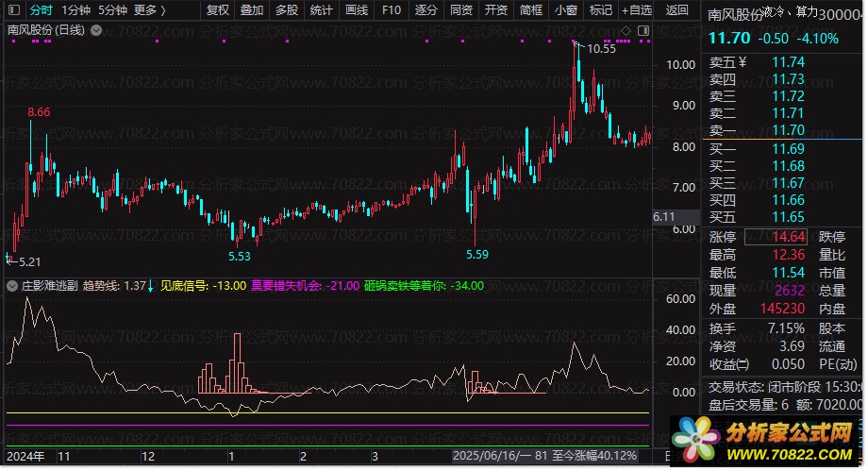Select the 买五 price 11.65

[x=789, y=217]
